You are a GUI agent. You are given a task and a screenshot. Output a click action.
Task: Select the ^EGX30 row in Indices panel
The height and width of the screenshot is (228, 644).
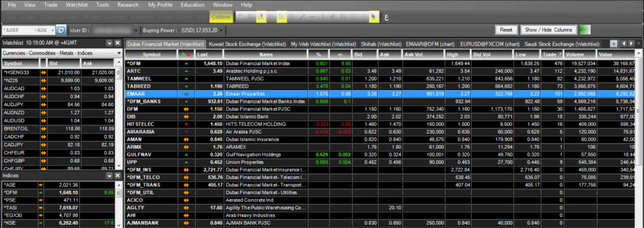(x=58, y=215)
